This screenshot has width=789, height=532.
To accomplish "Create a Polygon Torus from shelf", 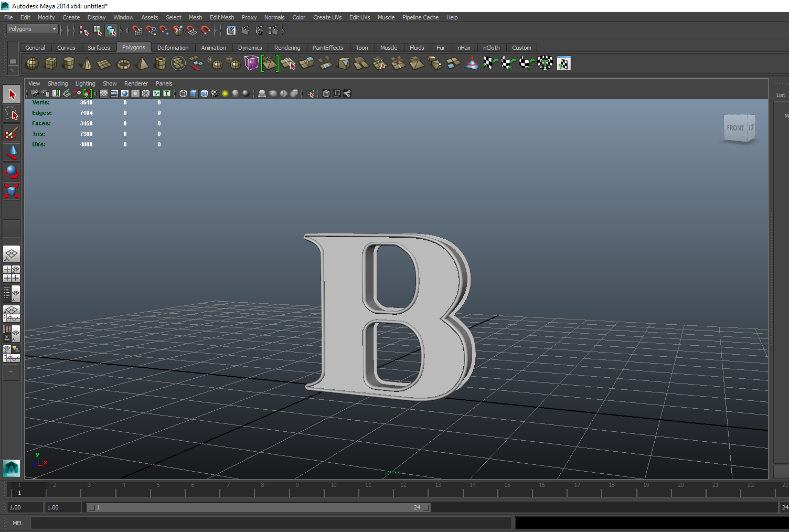I will point(123,64).
